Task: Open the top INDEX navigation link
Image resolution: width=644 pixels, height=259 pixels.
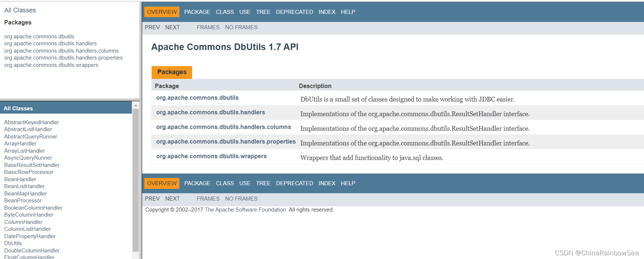Action: 327,12
